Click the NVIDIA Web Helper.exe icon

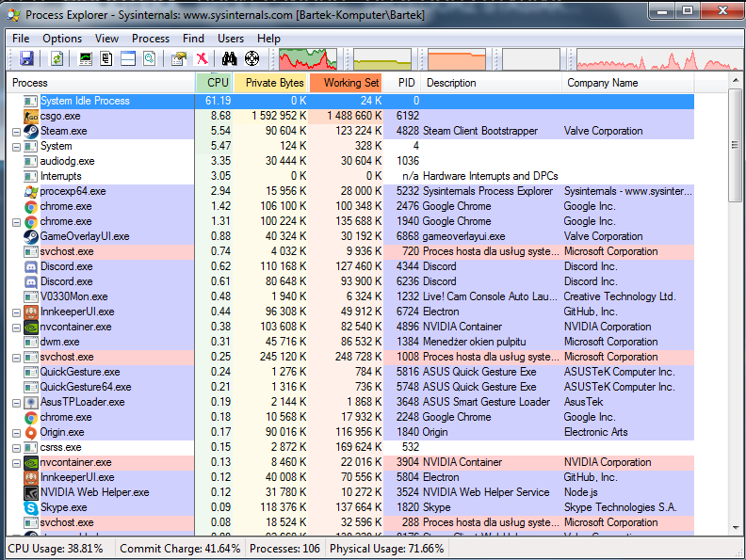tap(31, 492)
